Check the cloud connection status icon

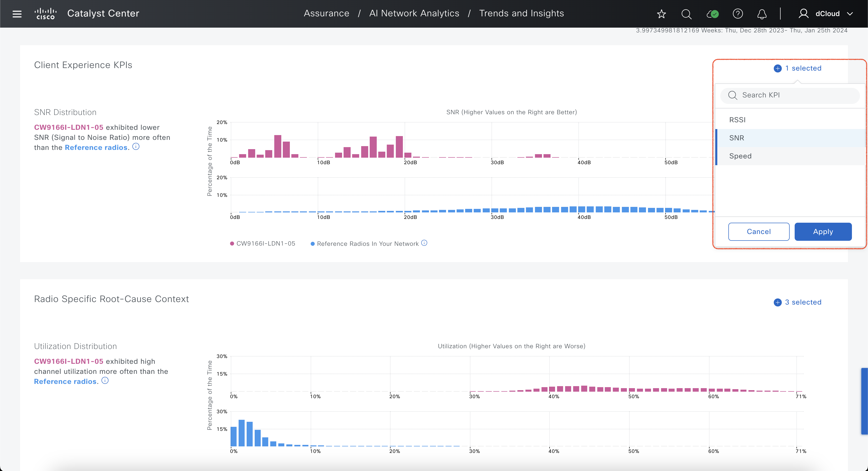coord(713,14)
